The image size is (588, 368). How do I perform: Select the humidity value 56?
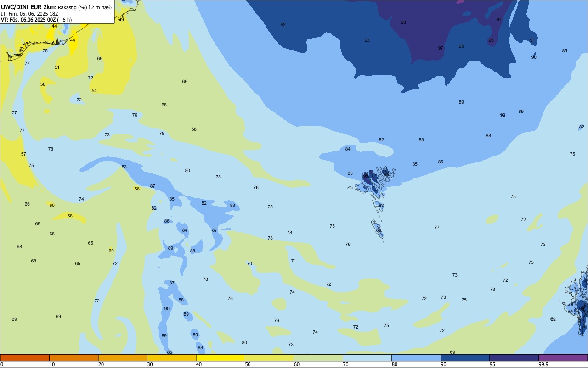(x=137, y=189)
